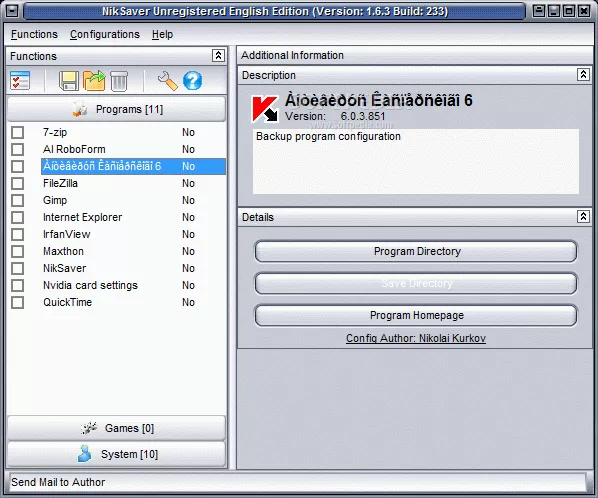Open settings with the wrench icon

167,81
